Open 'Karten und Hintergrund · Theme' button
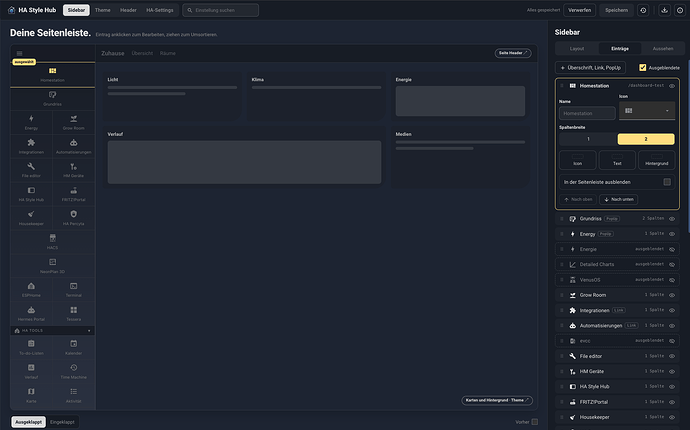The image size is (690, 430). 497,400
